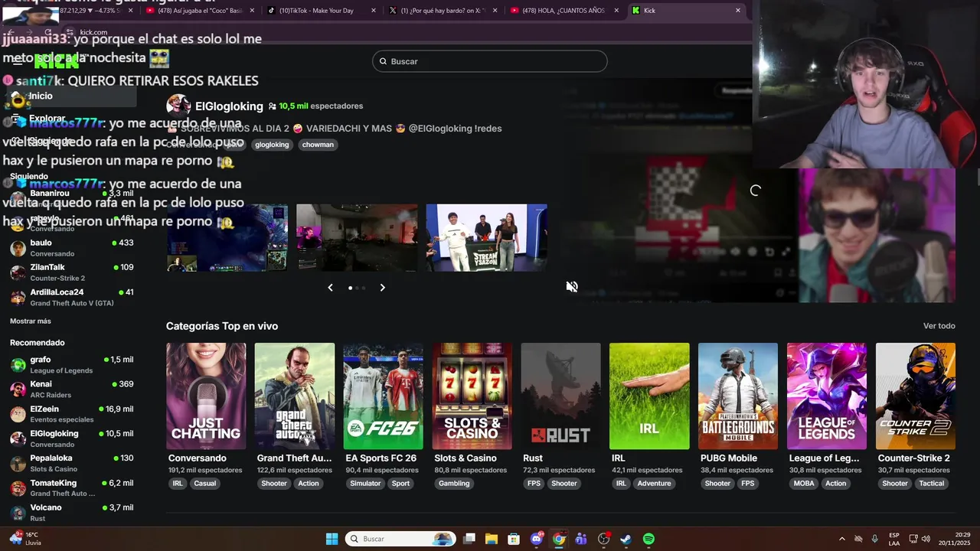Image resolution: width=980 pixels, height=551 pixels.
Task: Click MOBA tag under League of Legends
Action: click(804, 484)
